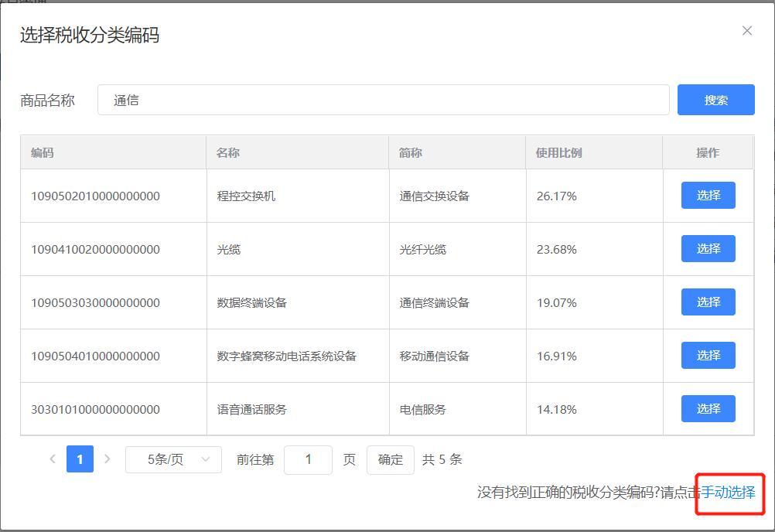Image resolution: width=775 pixels, height=532 pixels.
Task: Click the dropdown chevron on 5条/页
Action: click(207, 459)
